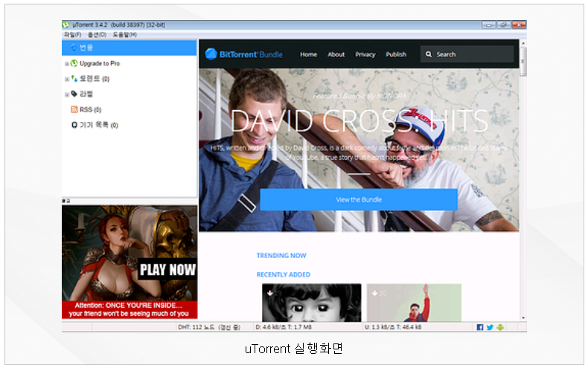Click the 라벨 tag icon
Screen dimensions: 588x368
(74, 94)
